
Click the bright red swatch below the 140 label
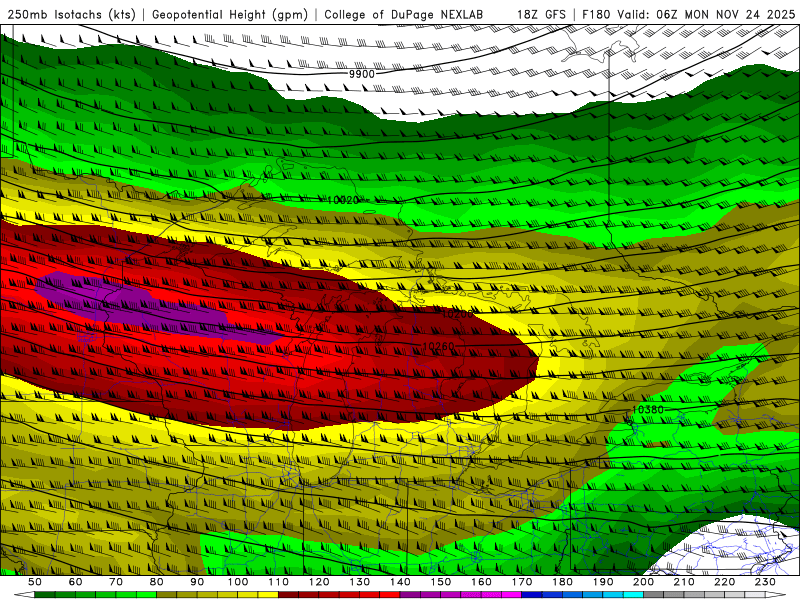(x=390, y=595)
